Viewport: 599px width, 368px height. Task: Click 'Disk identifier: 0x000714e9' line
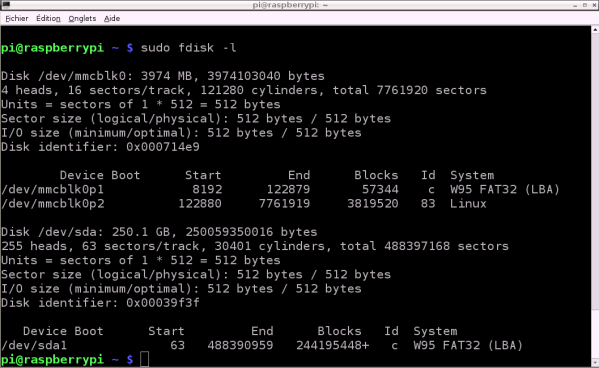coord(100,147)
